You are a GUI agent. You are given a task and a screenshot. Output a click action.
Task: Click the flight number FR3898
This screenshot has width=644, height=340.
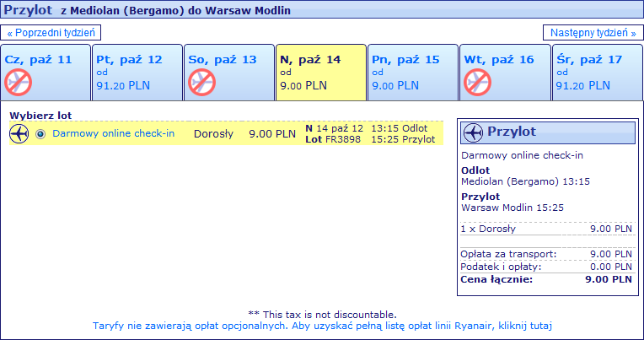343,139
